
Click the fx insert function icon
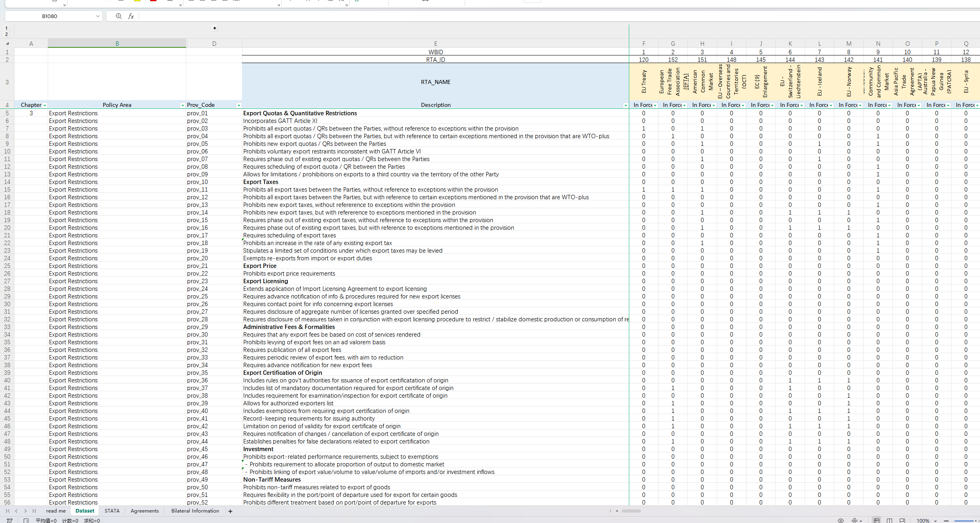(x=131, y=16)
